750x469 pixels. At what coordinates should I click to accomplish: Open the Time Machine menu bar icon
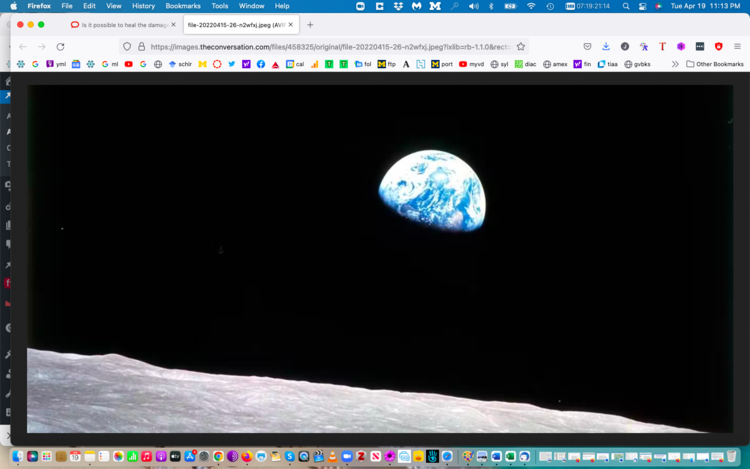pyautogui.click(x=550, y=6)
